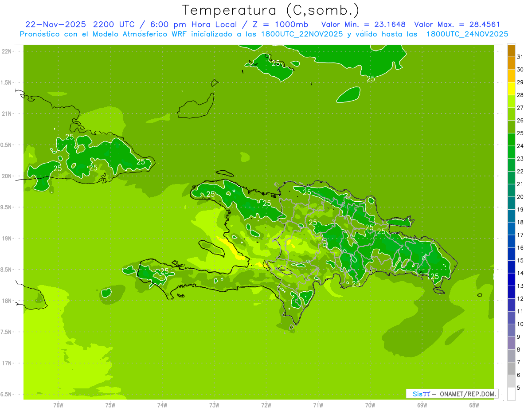Pick the purple legend swatch between 9 and 10
This screenshot has width=532, height=411.
coord(511,330)
